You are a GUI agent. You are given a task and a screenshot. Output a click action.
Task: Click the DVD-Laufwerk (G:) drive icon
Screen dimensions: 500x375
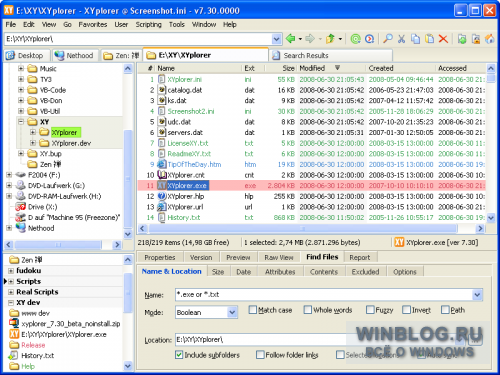click(x=21, y=185)
